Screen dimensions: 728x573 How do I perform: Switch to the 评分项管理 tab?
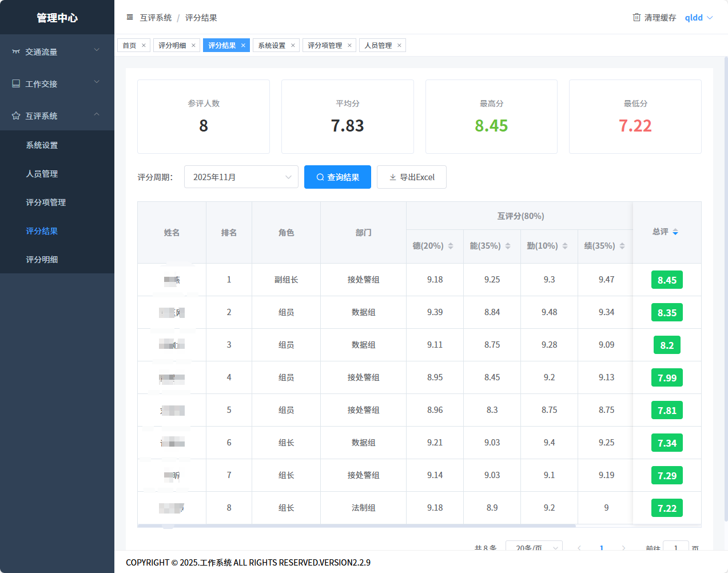pos(325,46)
